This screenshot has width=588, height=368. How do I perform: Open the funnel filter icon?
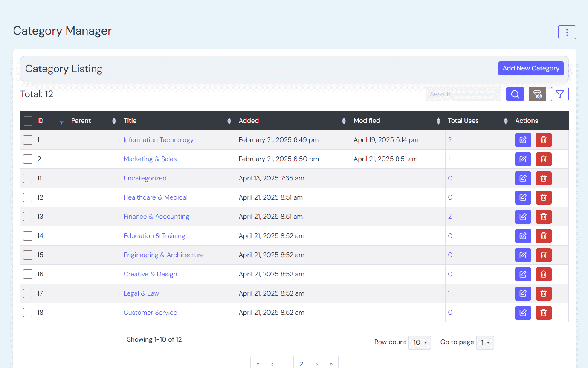click(559, 94)
